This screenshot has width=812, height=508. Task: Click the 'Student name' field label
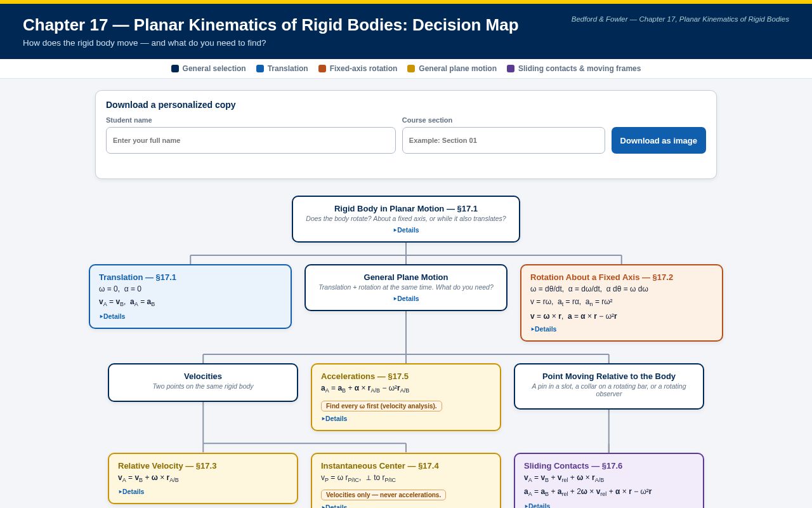[x=129, y=120]
